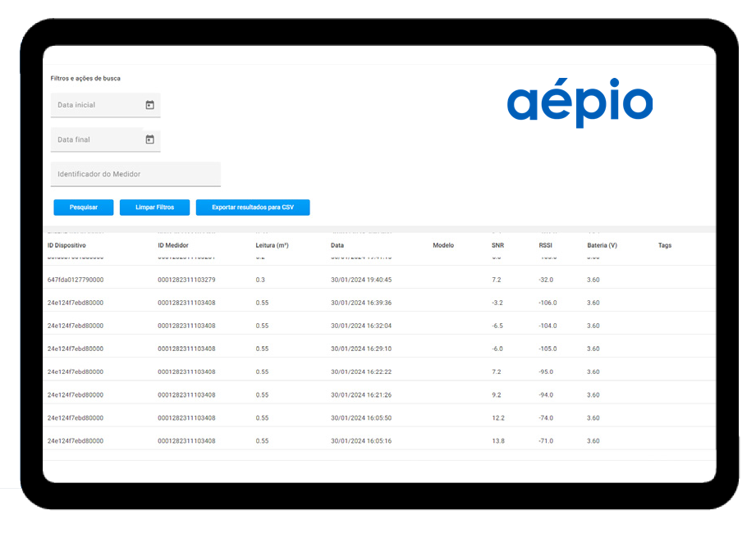
Task: Click Exportar resultados para CSV
Action: 253,207
